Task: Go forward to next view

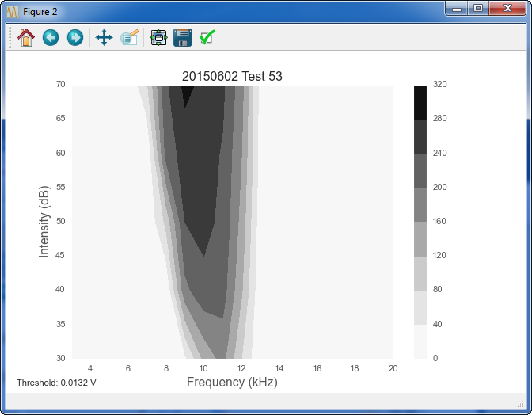Action: (x=75, y=37)
